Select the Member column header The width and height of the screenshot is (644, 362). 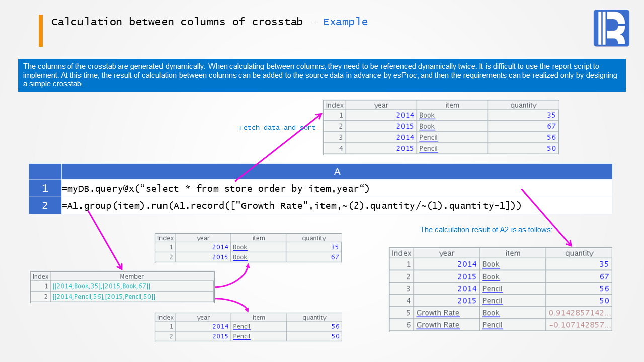(132, 276)
